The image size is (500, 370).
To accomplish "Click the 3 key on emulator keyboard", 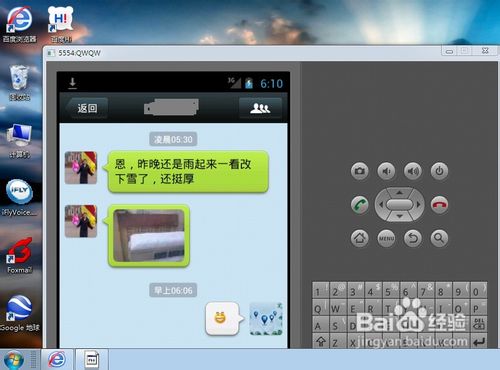I will coord(356,290).
